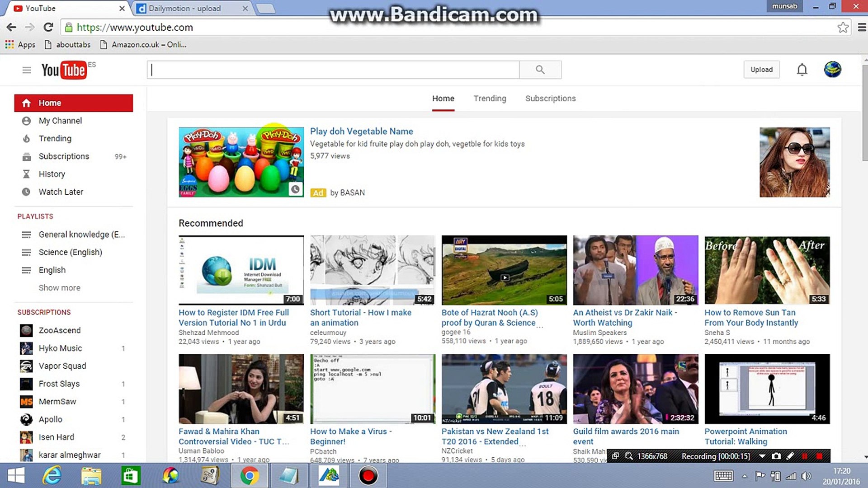Click the search magnifier button
This screenshot has height=488, width=868.
(540, 70)
